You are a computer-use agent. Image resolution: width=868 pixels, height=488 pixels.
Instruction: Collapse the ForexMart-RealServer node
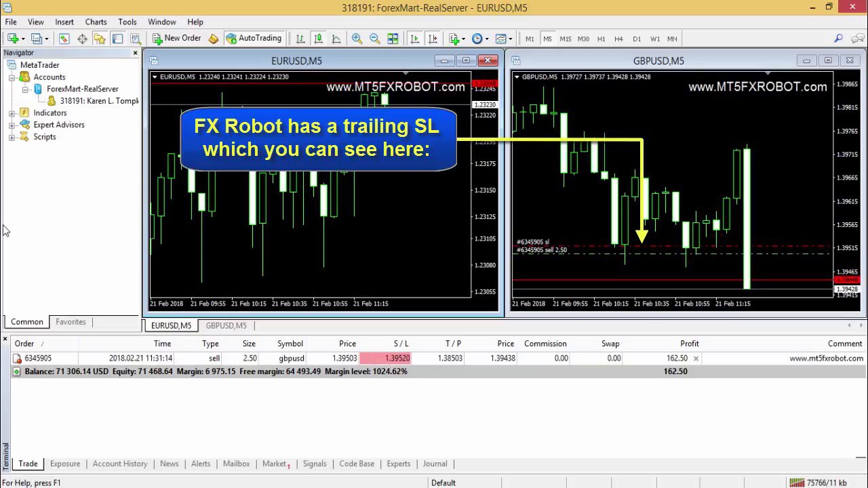click(25, 89)
